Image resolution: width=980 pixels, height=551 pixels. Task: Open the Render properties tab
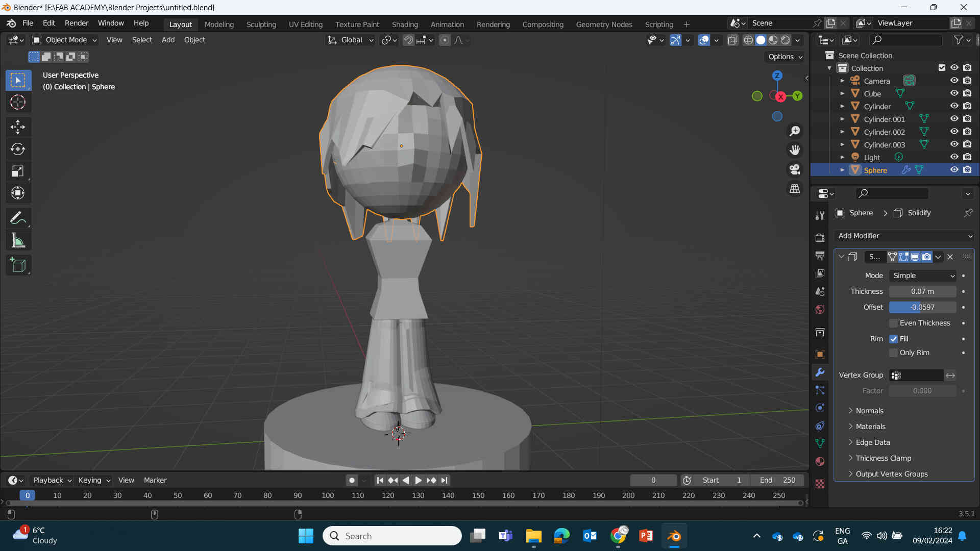[820, 238]
